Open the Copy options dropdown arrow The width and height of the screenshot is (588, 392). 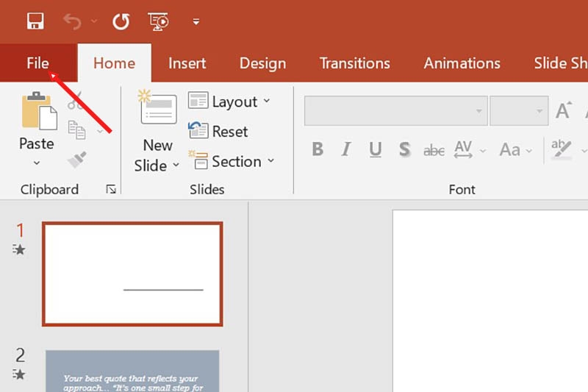[100, 131]
